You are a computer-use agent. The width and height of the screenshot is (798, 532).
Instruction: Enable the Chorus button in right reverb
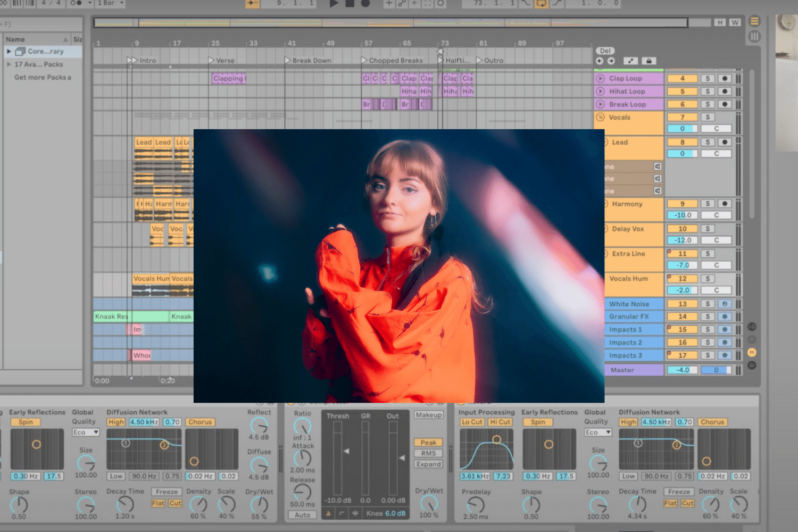712,422
